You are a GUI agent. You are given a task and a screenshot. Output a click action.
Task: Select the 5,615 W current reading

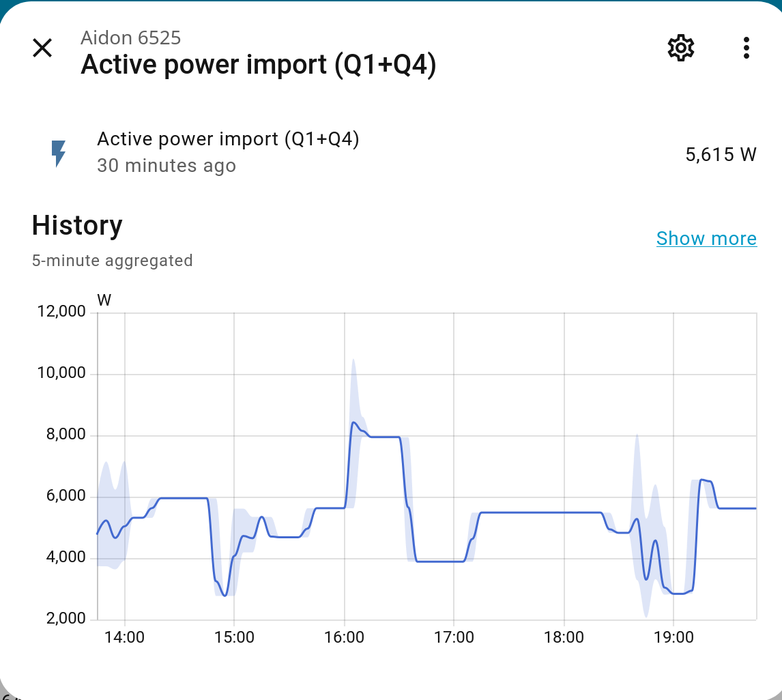pos(721,154)
